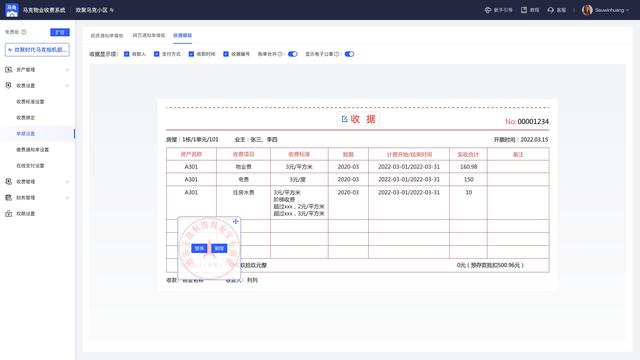Switch to the 批量通知单模板 tab
The height and width of the screenshot is (360, 640).
[107, 36]
